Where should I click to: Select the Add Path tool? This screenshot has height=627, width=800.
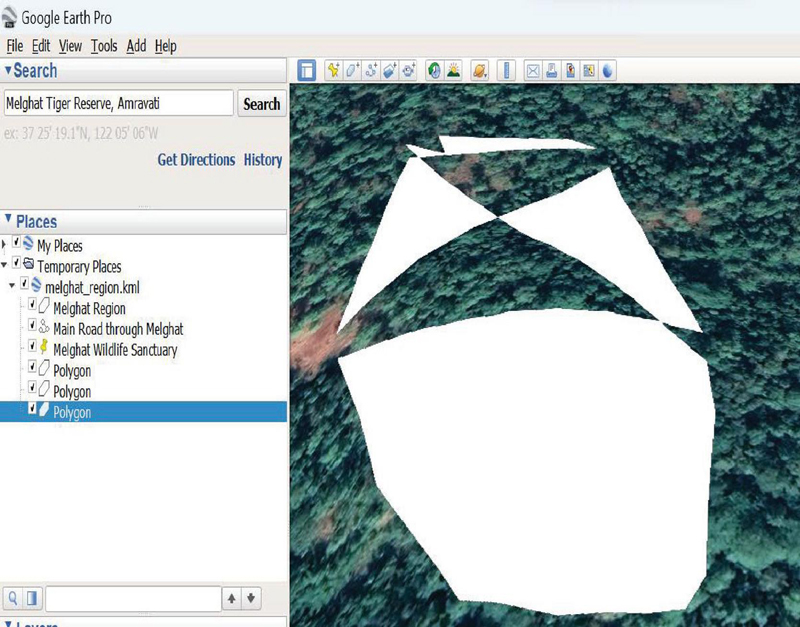[371, 70]
